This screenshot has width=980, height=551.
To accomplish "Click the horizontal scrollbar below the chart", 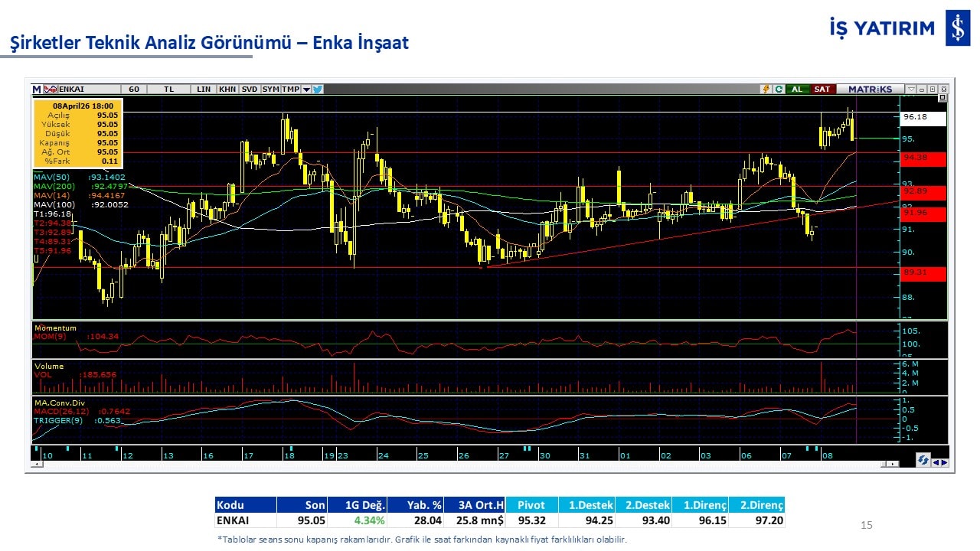I will tap(459, 464).
